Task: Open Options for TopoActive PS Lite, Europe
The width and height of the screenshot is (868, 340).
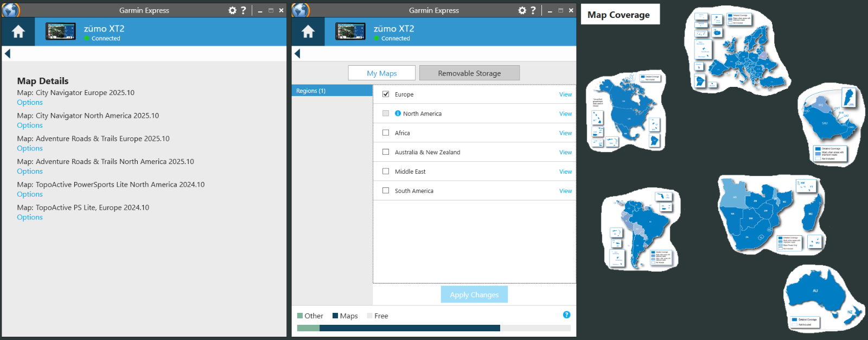Action: point(30,217)
